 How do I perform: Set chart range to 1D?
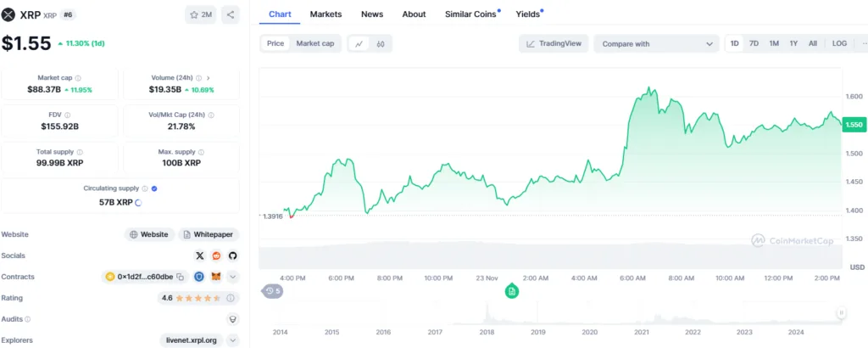click(734, 43)
